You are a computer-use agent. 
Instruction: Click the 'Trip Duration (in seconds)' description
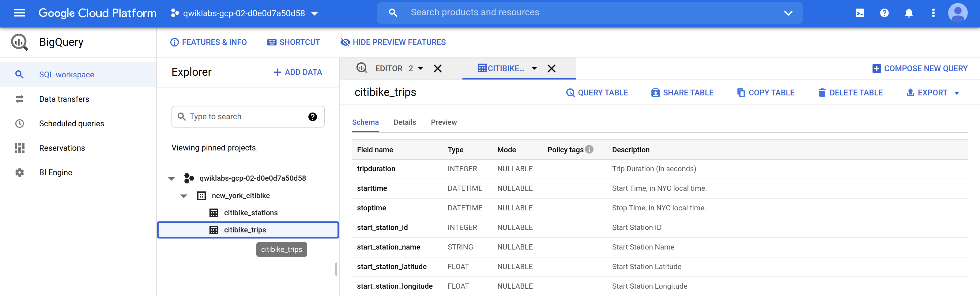[x=654, y=169]
